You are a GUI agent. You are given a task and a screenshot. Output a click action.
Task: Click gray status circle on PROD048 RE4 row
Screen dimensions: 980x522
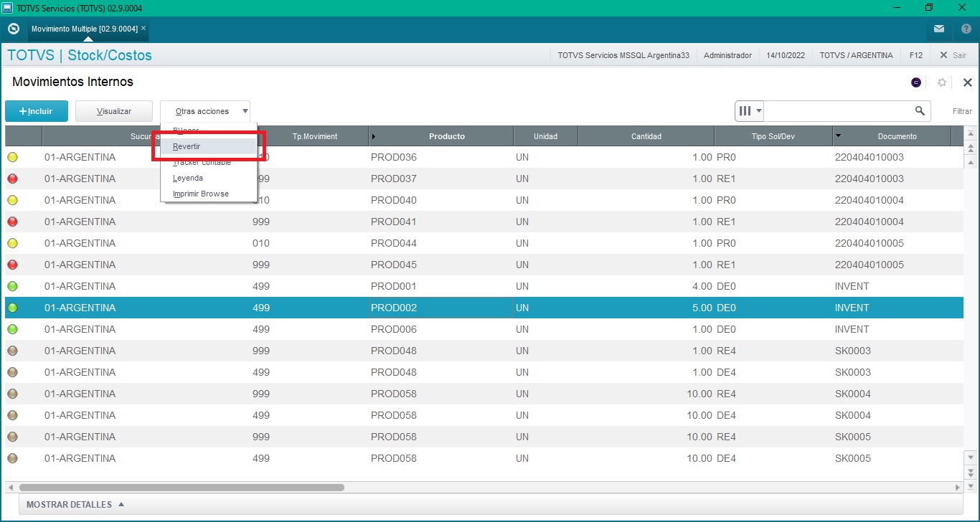click(x=12, y=351)
